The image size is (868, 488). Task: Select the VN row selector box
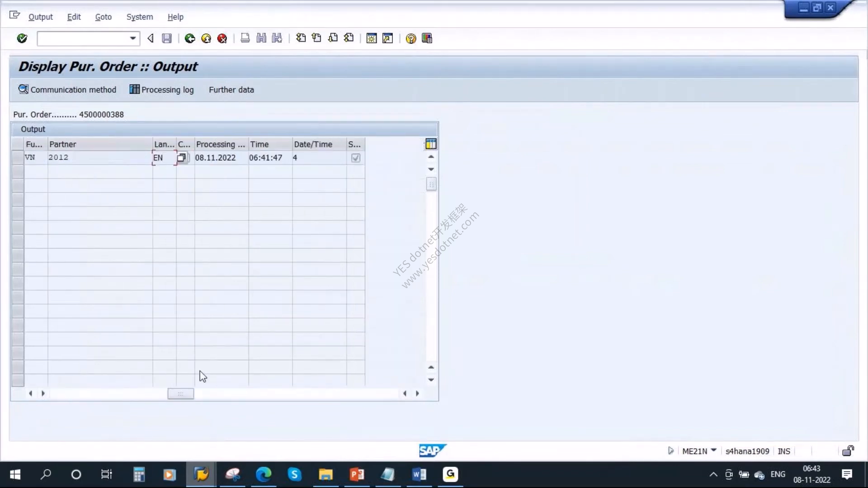click(18, 158)
